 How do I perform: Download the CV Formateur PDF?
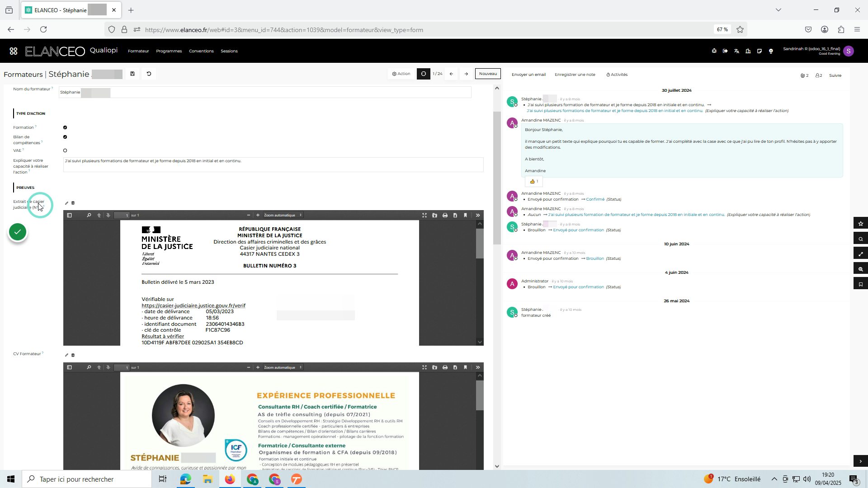click(455, 368)
